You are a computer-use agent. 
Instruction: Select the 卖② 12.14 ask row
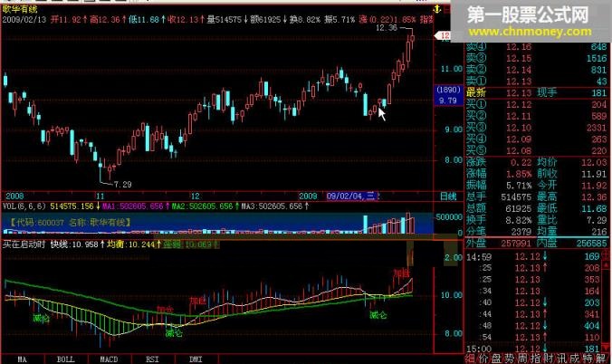[537, 70]
